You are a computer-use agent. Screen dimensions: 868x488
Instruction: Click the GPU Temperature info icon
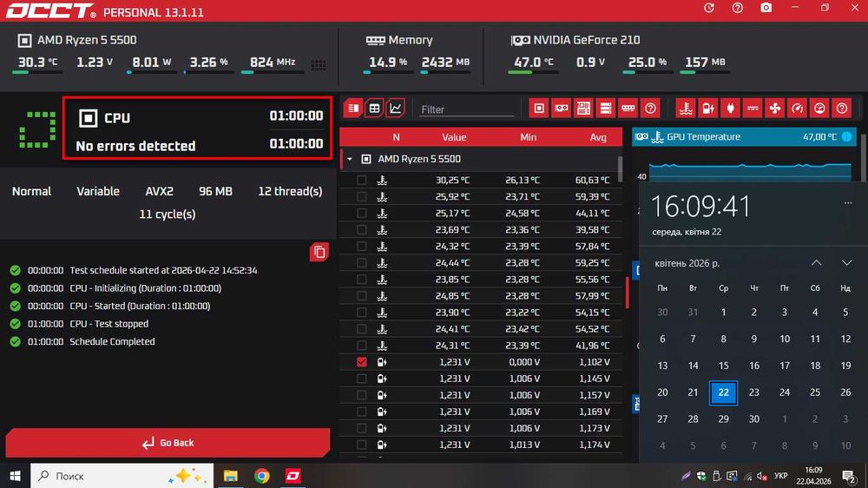click(846, 136)
